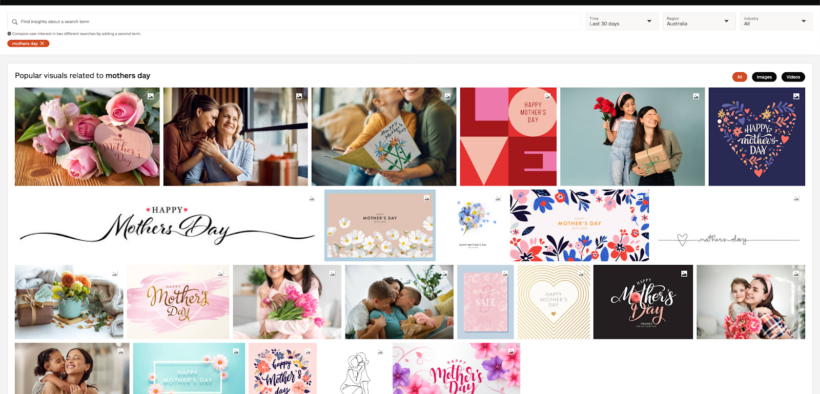Open the blue flower bouquet card
The image size is (820, 394).
[473, 225]
